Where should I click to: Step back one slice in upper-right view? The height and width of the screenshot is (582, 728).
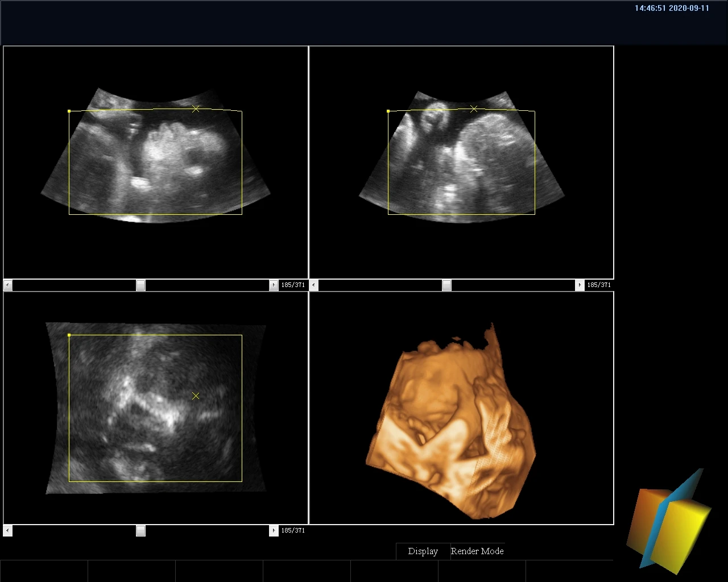point(314,285)
